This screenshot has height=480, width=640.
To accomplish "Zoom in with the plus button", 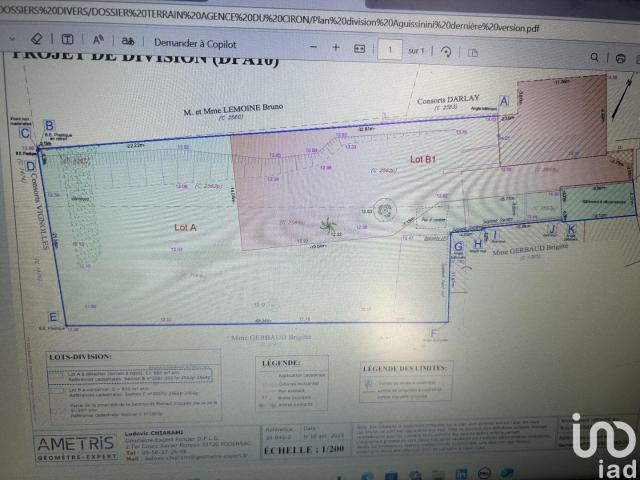I will point(336,47).
